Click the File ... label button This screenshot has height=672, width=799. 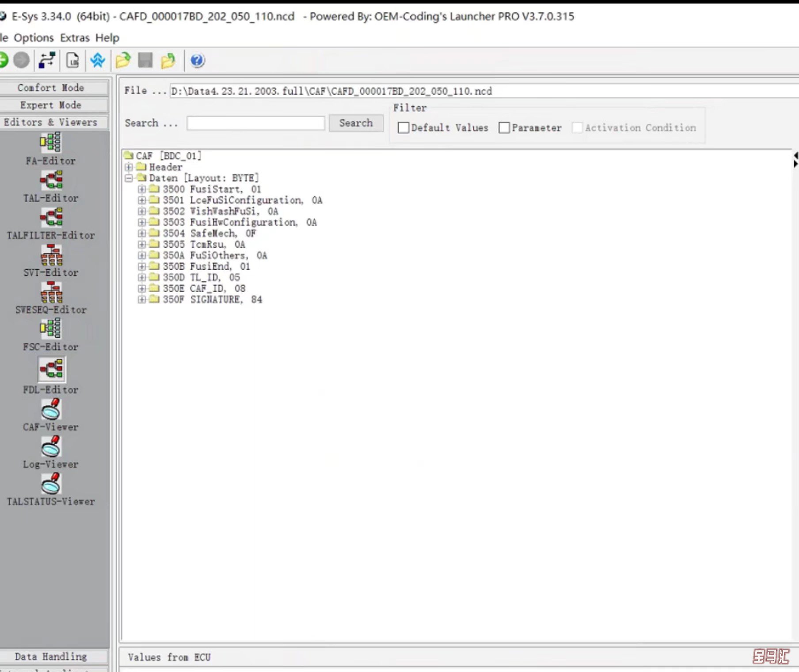click(x=145, y=91)
